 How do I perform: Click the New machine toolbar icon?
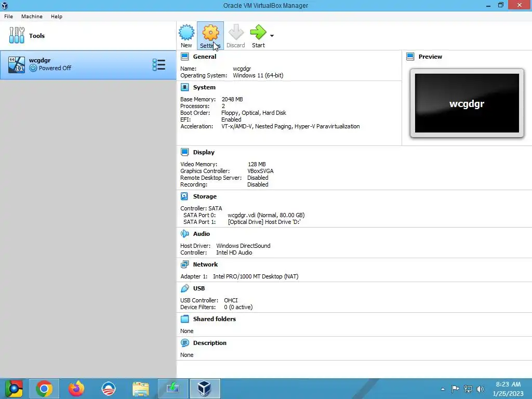[187, 33]
